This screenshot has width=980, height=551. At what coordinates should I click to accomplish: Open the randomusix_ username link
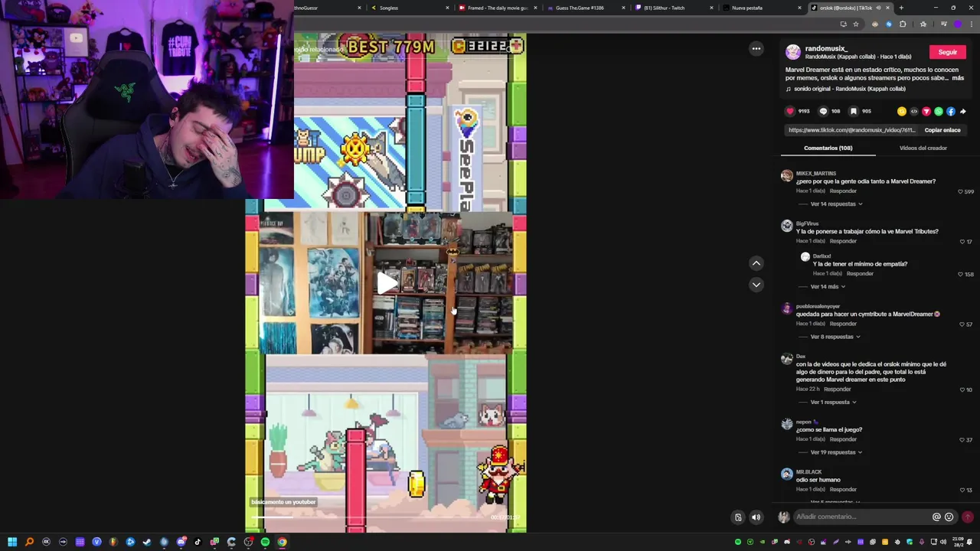[826, 48]
